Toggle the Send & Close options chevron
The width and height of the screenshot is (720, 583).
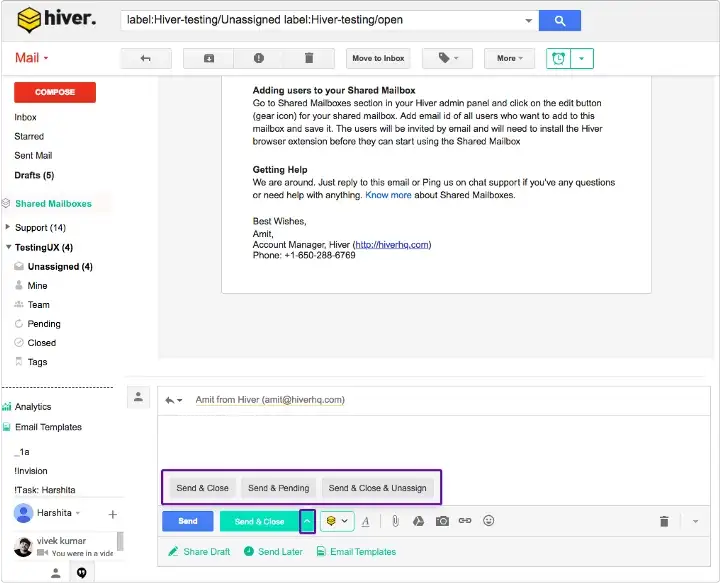click(307, 521)
